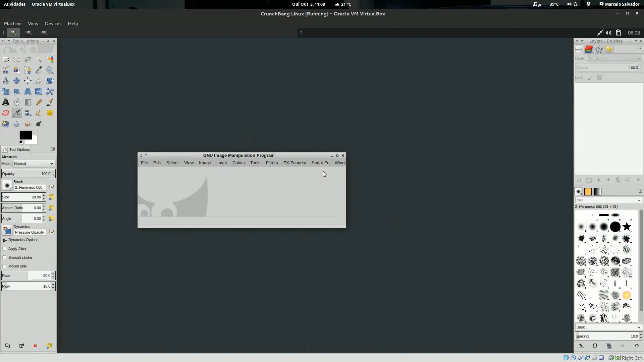Viewport: 644px width, 362px height.
Task: Click the Delete Tool Preset red X
Action: [35, 346]
